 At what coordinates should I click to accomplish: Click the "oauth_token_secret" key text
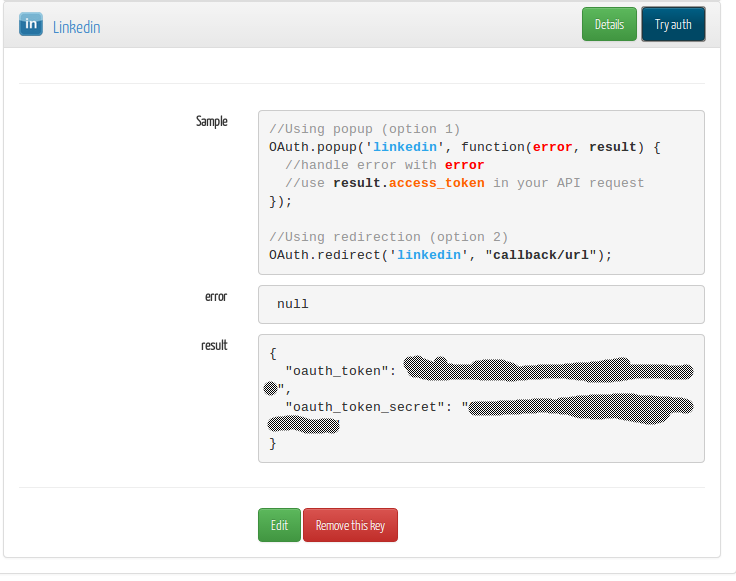coord(365,407)
